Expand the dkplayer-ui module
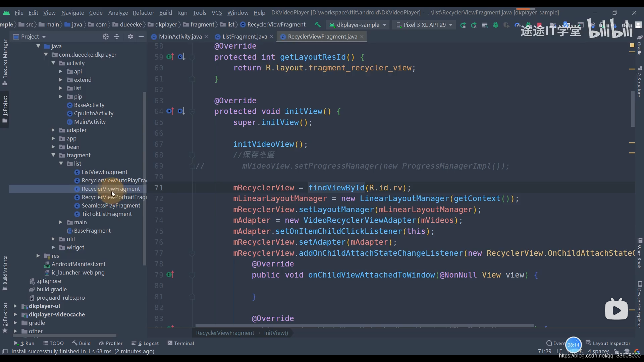This screenshot has height=362, width=644. [15, 306]
